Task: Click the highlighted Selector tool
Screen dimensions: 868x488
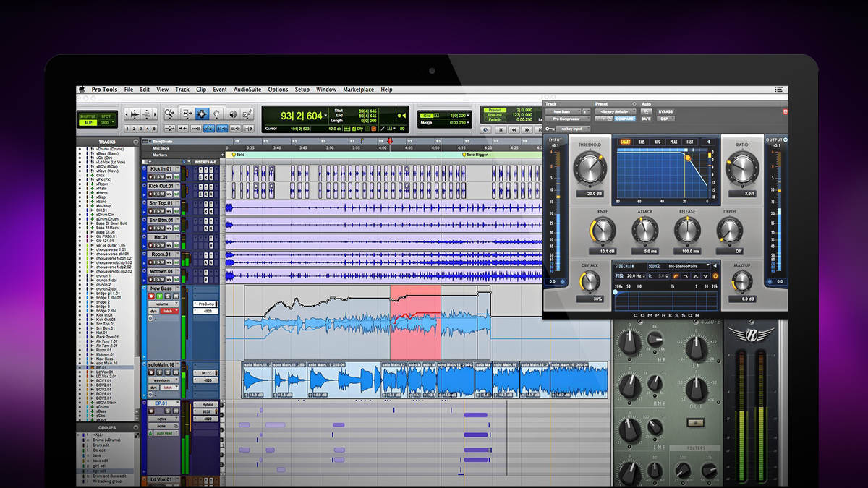Action: pyautogui.click(x=202, y=114)
